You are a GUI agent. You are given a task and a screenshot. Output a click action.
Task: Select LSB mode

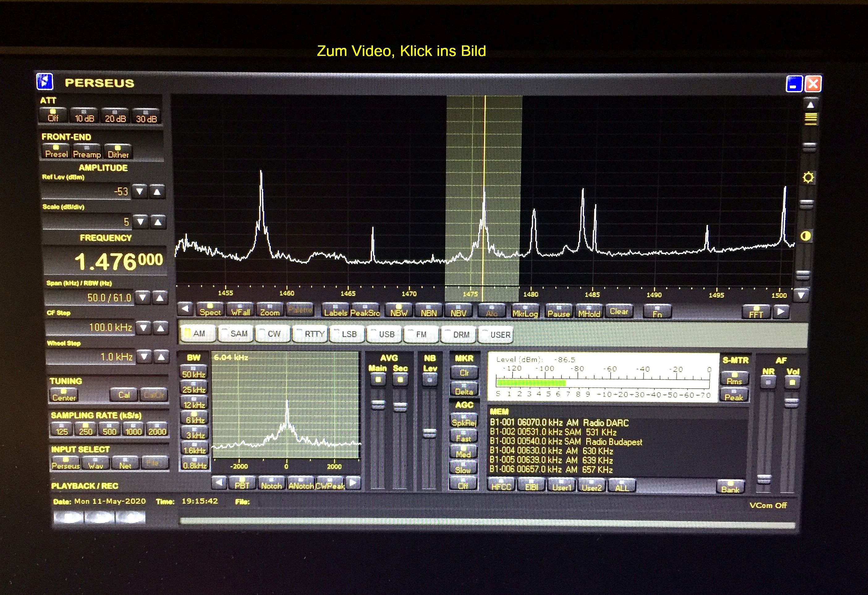pyautogui.click(x=348, y=334)
